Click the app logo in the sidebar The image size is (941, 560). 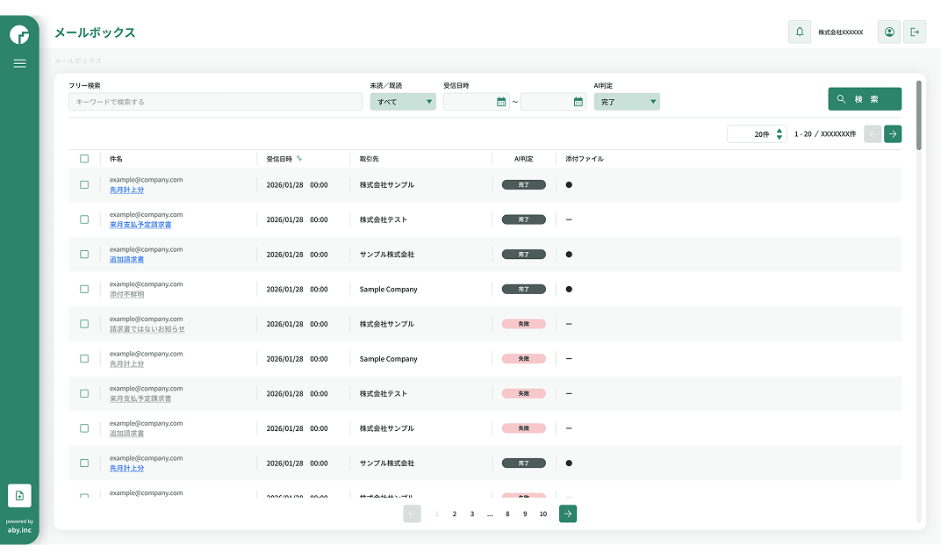[19, 34]
